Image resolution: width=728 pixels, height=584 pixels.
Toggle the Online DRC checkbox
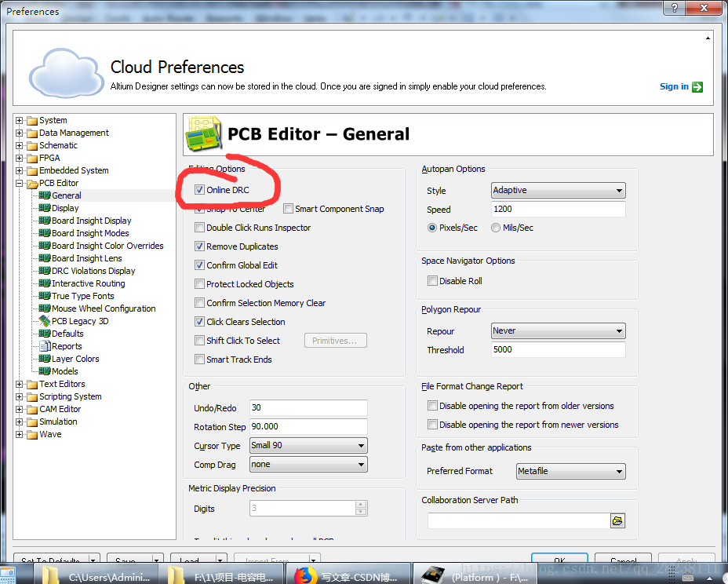click(199, 189)
